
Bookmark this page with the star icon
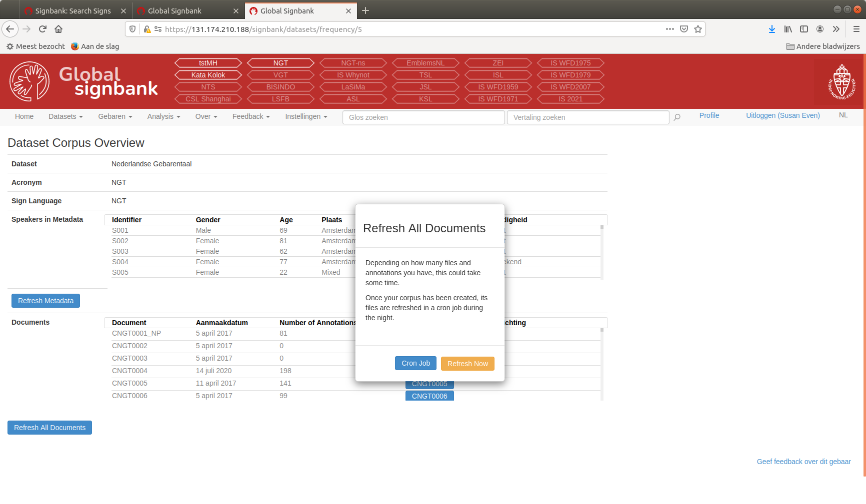tap(698, 29)
